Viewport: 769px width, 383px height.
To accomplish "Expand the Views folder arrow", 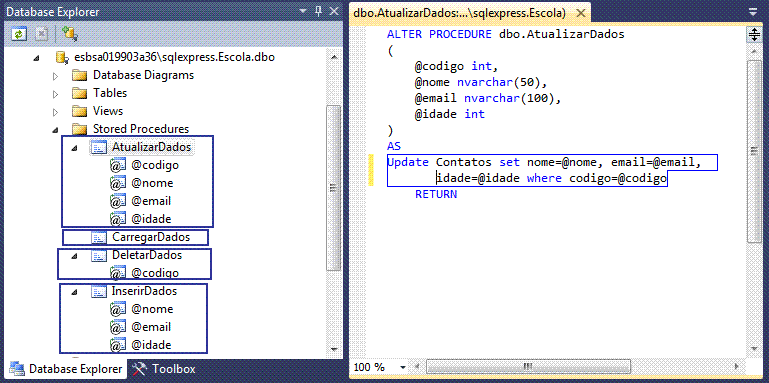I will click(55, 112).
